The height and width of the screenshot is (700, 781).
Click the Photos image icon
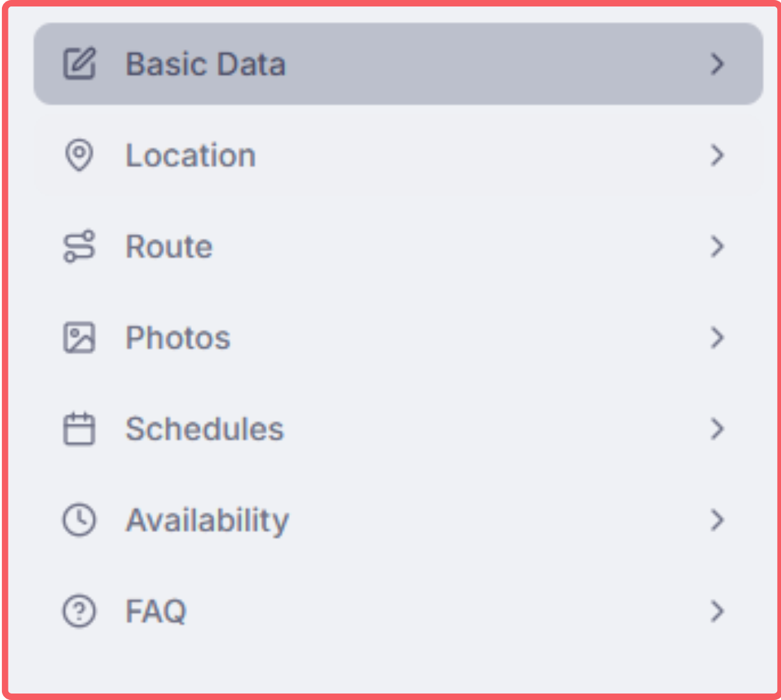pos(79,338)
